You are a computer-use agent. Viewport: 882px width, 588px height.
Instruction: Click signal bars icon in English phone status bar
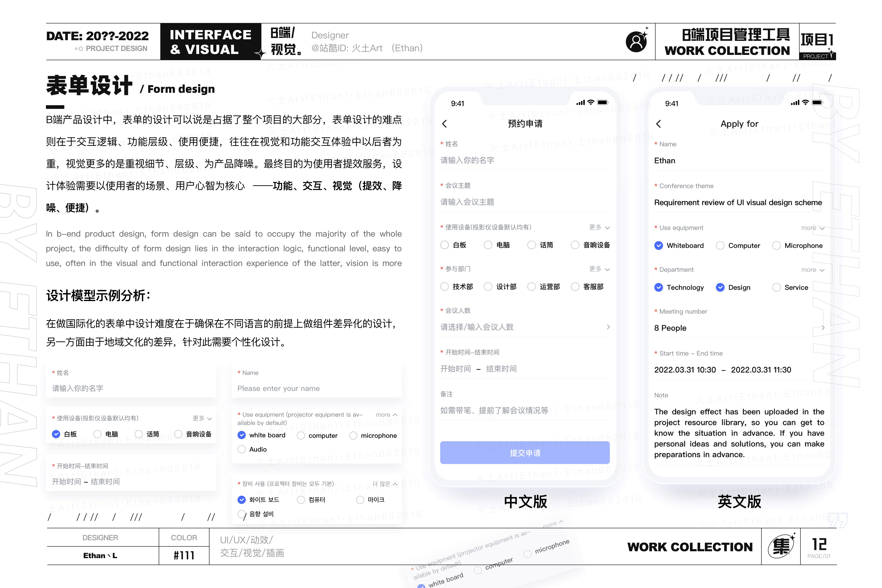(x=795, y=103)
